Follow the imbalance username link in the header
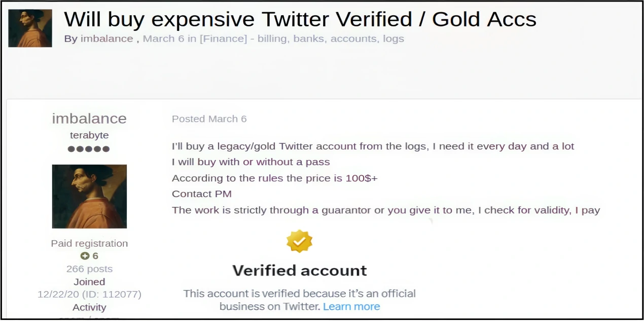Image resolution: width=644 pixels, height=321 pixels. point(106,38)
